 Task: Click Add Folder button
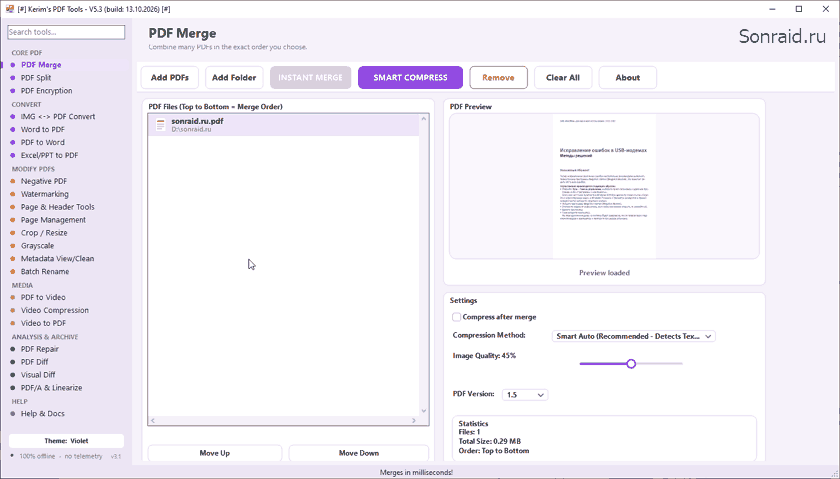[x=234, y=78]
